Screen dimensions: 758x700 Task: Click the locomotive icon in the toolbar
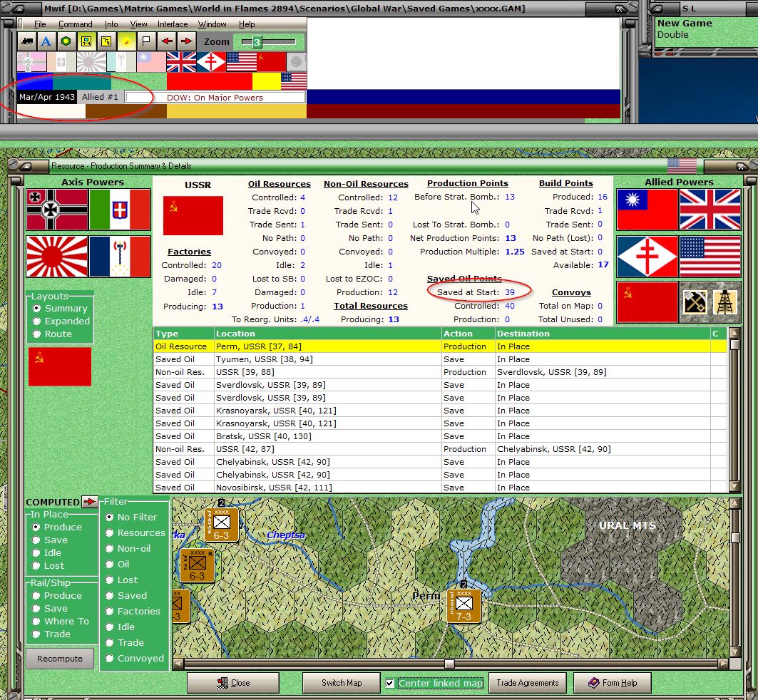[x=27, y=41]
